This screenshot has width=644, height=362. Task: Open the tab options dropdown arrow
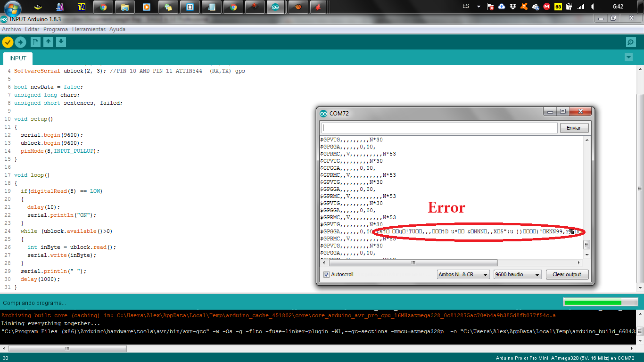[628, 57]
